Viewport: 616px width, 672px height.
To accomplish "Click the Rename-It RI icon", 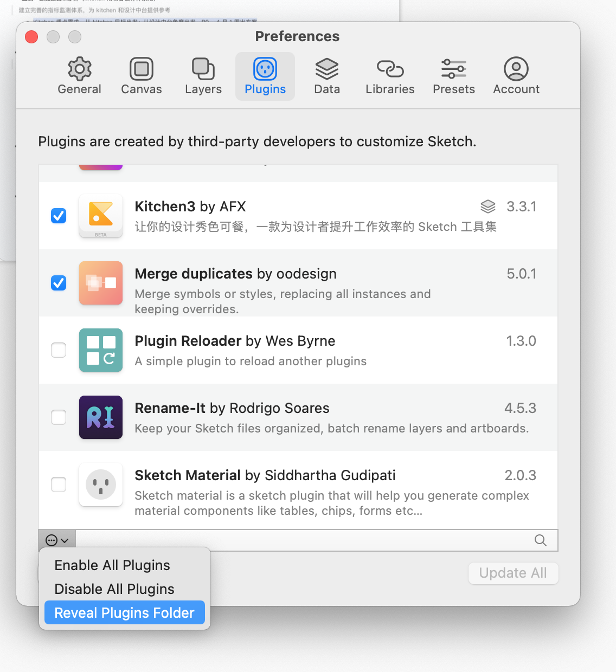I will (101, 417).
